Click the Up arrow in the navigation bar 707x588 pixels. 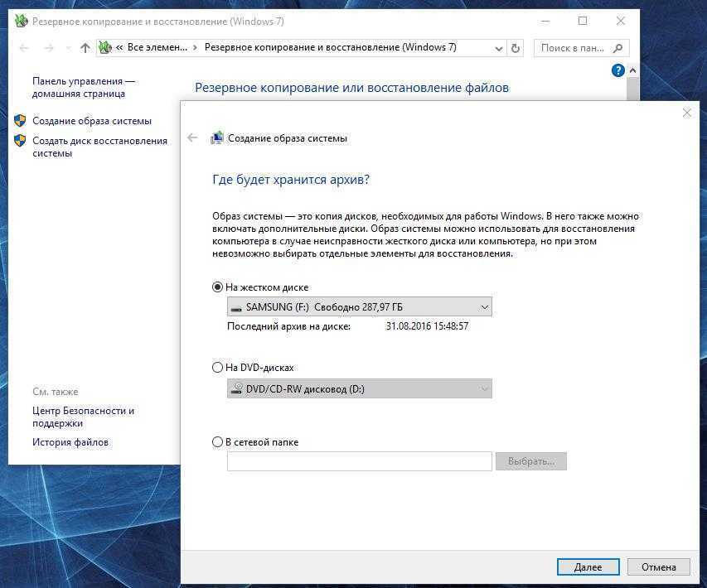[85, 48]
